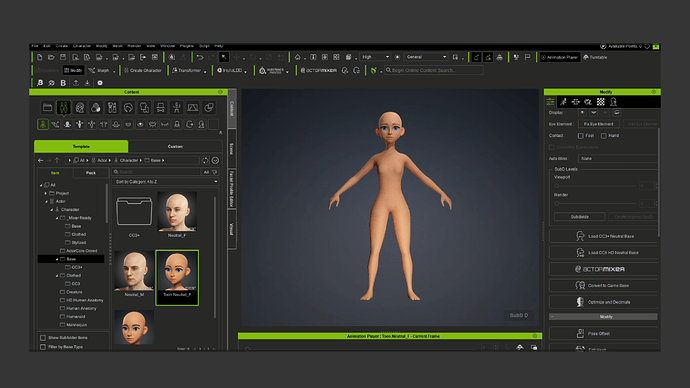Click the Home camera view icon
Screen dimensions: 690x388
(298, 57)
